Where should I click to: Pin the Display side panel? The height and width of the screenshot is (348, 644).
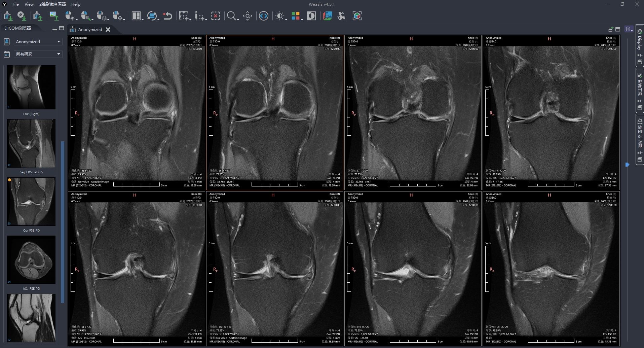click(x=640, y=55)
